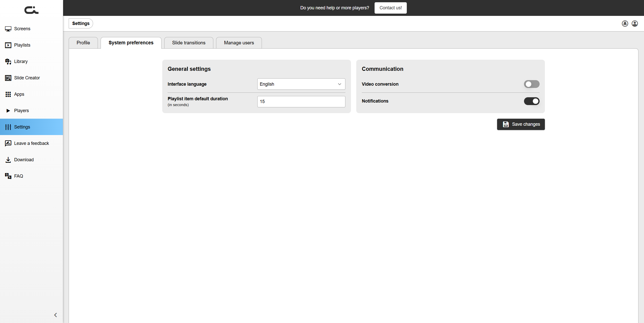Collapse the sidebar with the chevron arrow
This screenshot has width=644, height=323.
point(56,315)
